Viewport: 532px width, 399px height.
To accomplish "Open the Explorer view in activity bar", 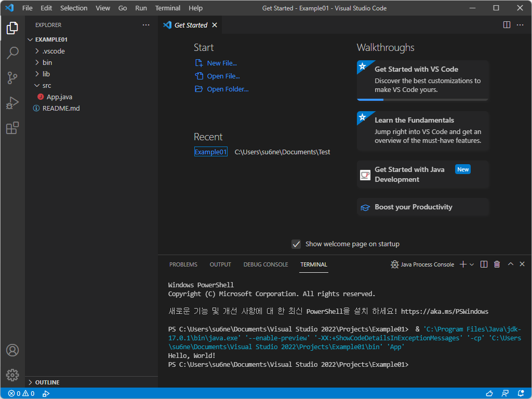I will point(12,28).
